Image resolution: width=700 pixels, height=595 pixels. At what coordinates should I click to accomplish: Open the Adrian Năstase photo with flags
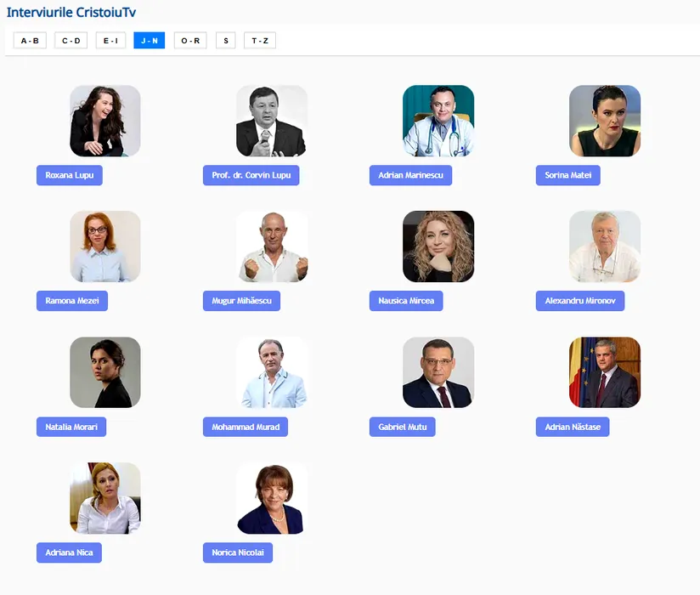pyautogui.click(x=605, y=372)
